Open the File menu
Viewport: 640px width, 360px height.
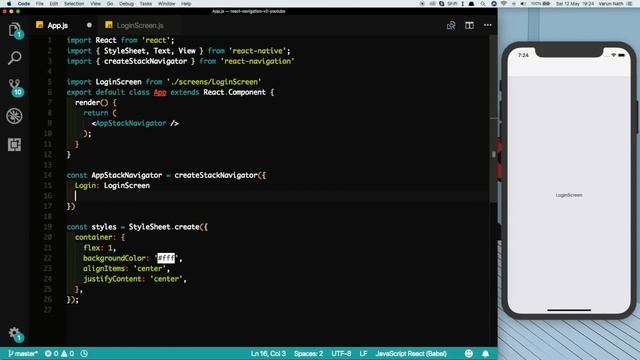point(40,4)
